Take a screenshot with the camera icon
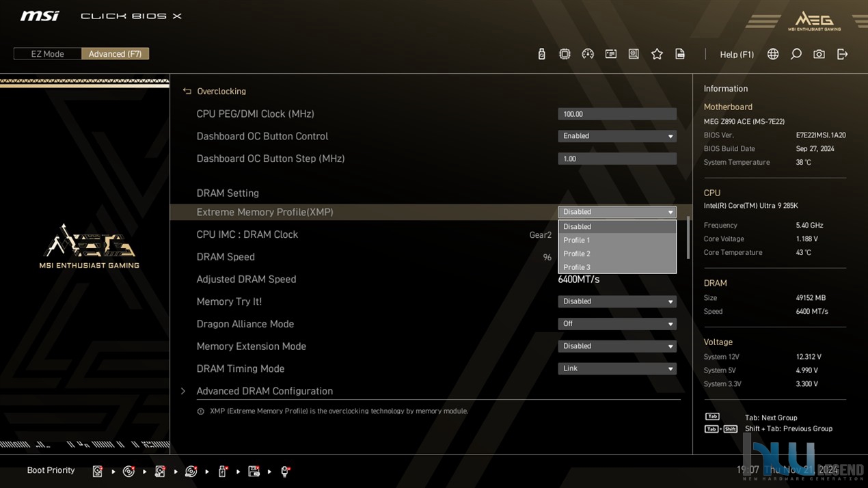 coord(819,54)
